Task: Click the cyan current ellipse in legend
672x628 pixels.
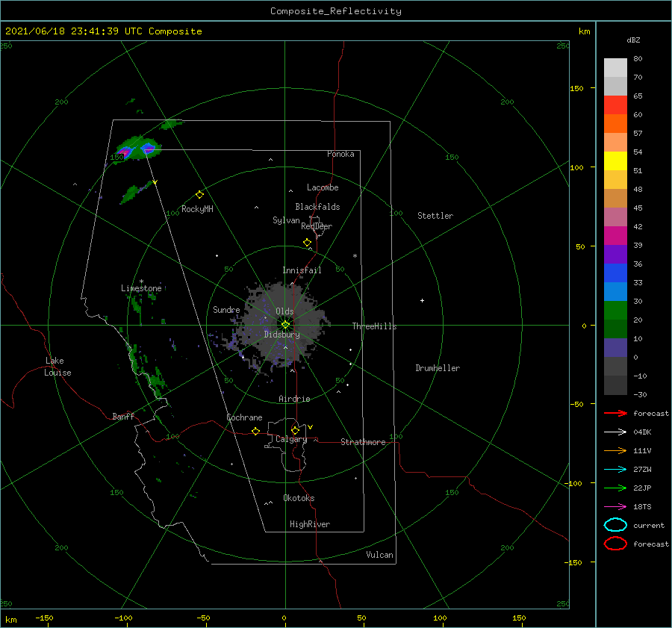Action: pos(615,525)
